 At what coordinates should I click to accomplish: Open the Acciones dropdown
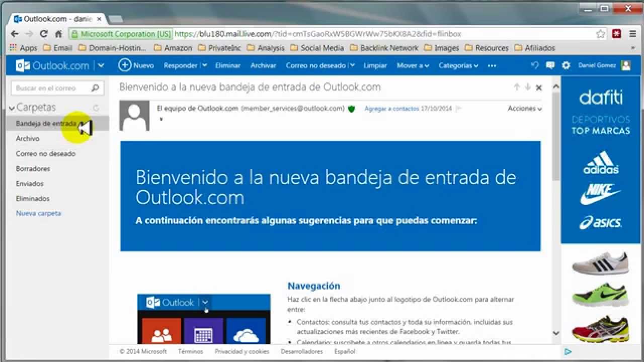(x=525, y=109)
